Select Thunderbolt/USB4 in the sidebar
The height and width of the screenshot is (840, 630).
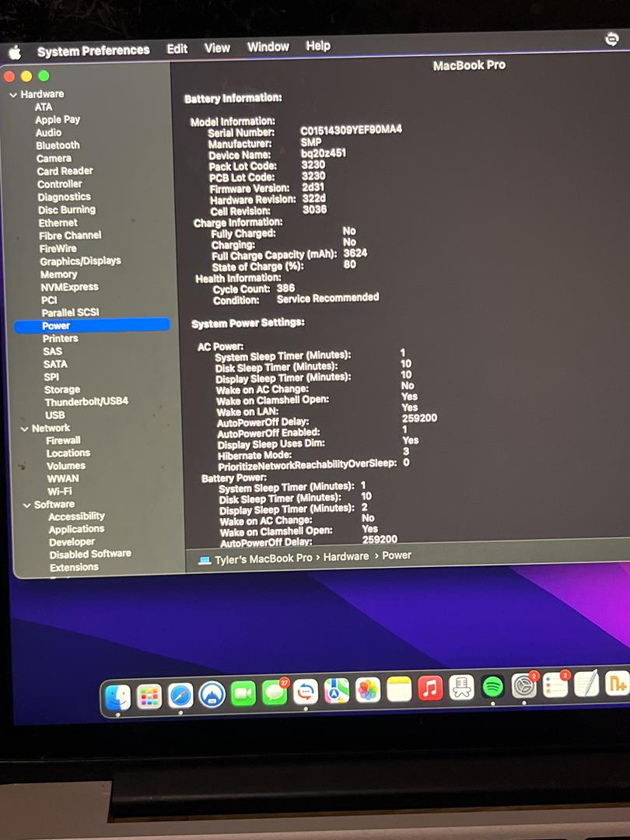click(86, 402)
